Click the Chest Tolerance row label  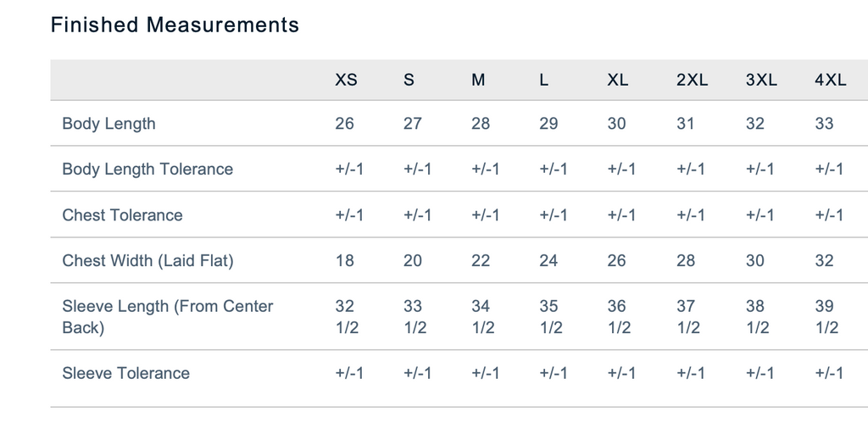pyautogui.click(x=122, y=214)
